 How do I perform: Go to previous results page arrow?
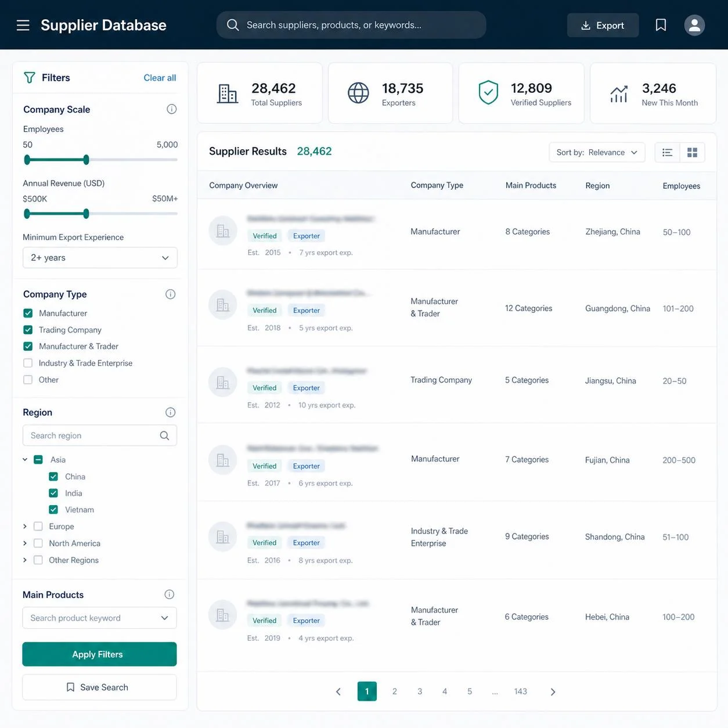(x=338, y=691)
